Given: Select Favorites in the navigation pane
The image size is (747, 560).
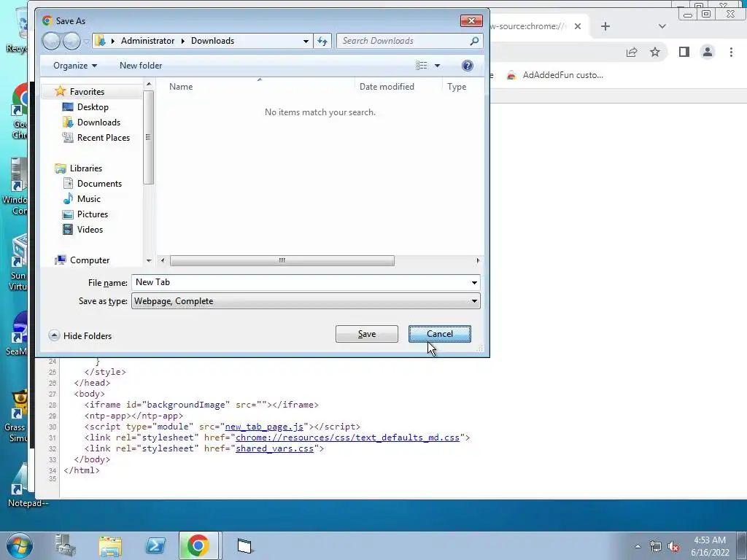Looking at the screenshot, I should click(87, 91).
